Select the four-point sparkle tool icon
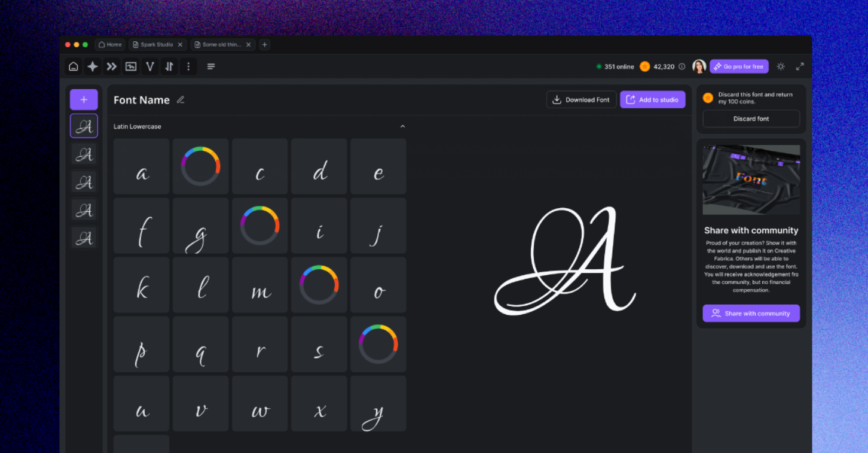 [x=93, y=66]
